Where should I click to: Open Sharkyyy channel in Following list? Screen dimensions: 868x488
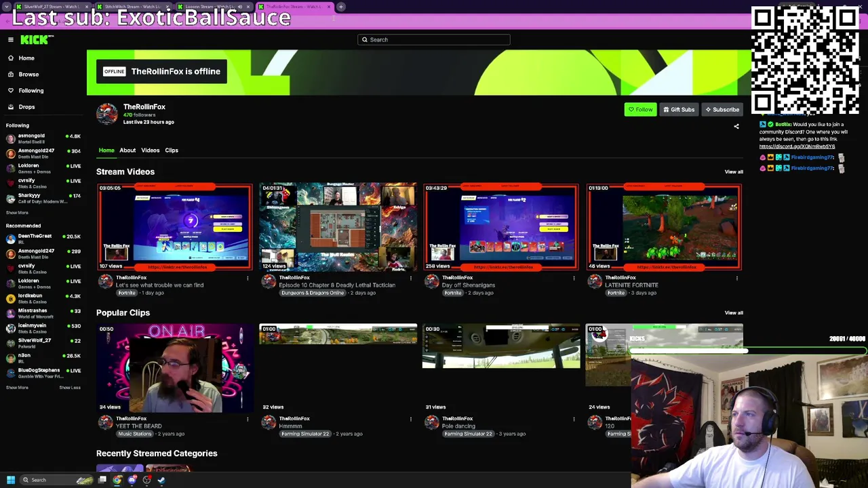point(43,198)
